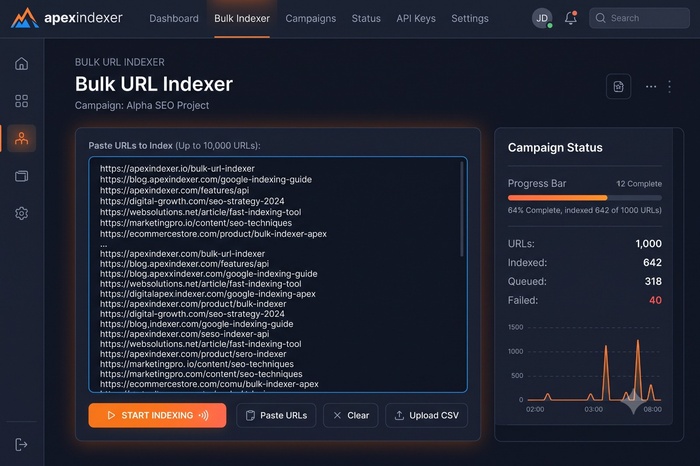Click the 'Paste URLs to Index' label

pyautogui.click(x=130, y=146)
